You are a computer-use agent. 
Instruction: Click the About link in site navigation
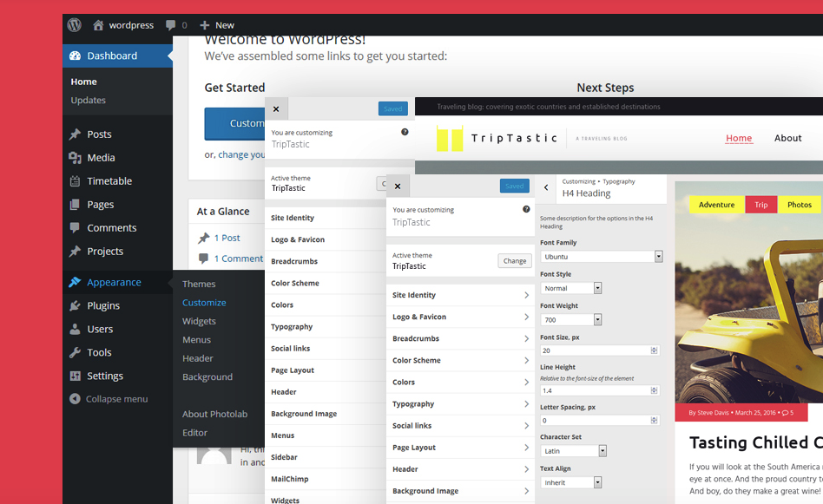click(x=787, y=138)
